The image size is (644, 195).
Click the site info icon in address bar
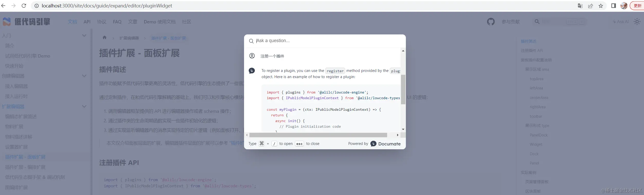37,6
